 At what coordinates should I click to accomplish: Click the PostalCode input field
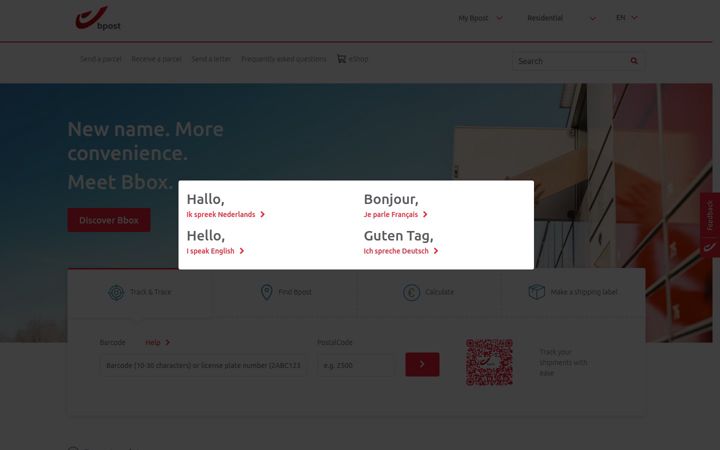[x=356, y=366]
